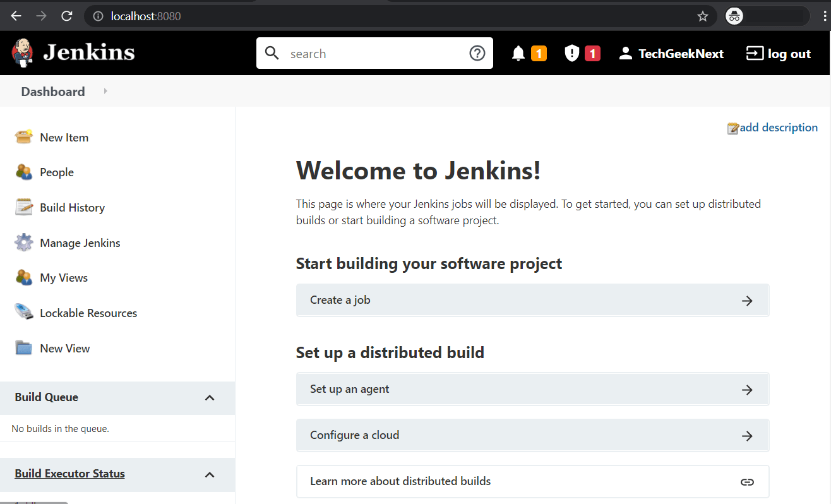The image size is (831, 504).
Task: Click the Jenkins butler logo icon
Action: 23,53
